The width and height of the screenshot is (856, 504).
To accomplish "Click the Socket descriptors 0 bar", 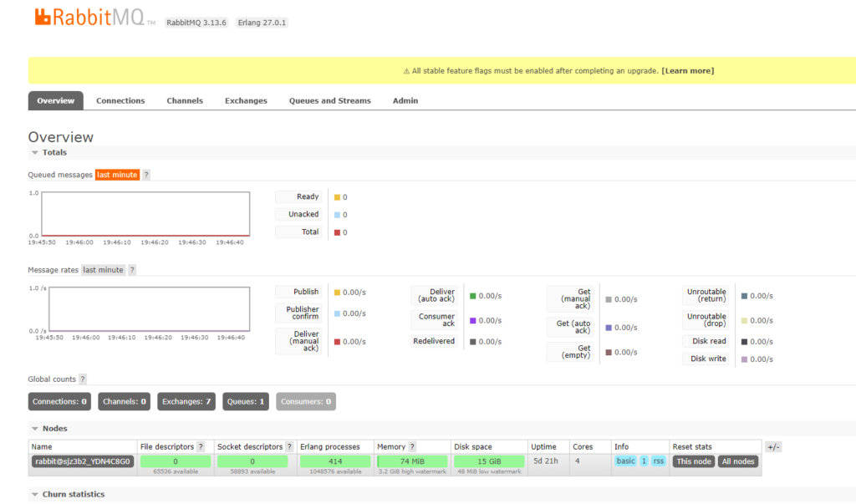I will click(x=252, y=461).
